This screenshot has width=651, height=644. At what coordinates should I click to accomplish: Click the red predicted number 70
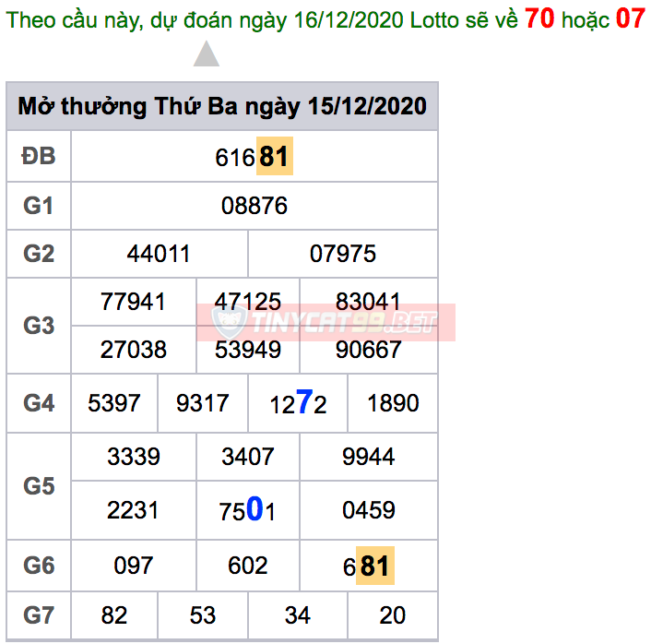coord(539,18)
